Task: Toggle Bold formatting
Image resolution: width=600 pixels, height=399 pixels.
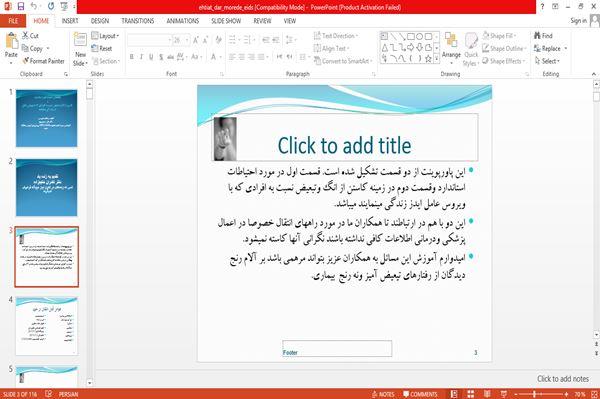Action: click(132, 57)
